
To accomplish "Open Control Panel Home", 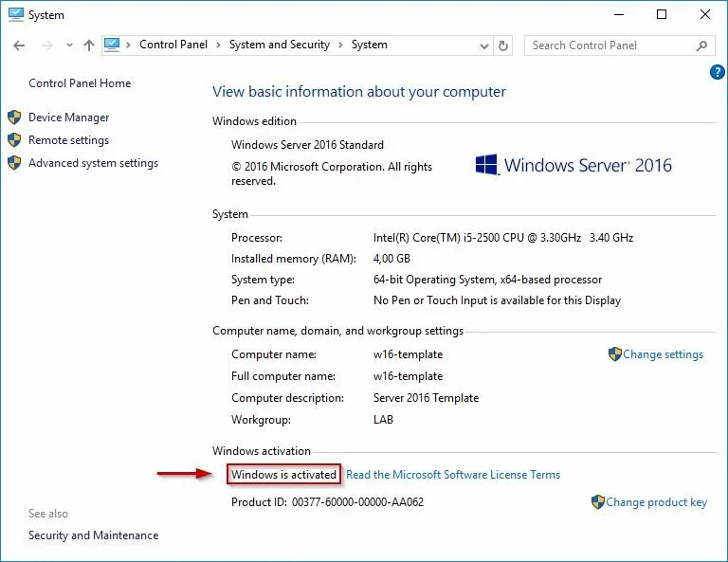I will pyautogui.click(x=80, y=83).
